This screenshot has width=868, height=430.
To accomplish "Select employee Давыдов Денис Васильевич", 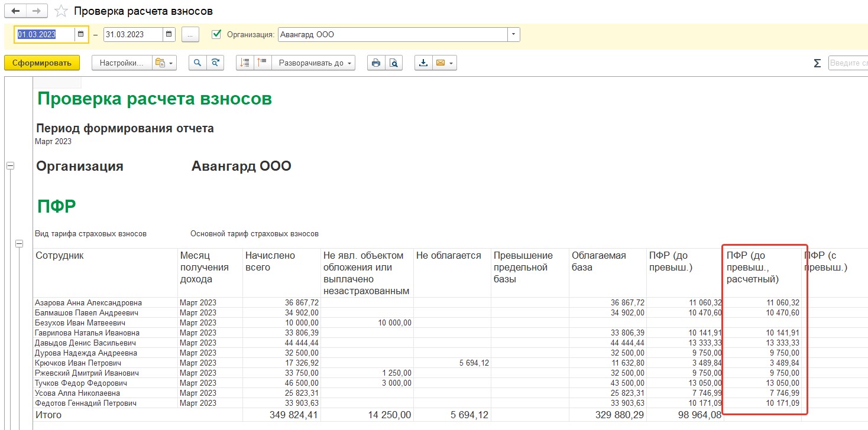I will (x=86, y=343).
